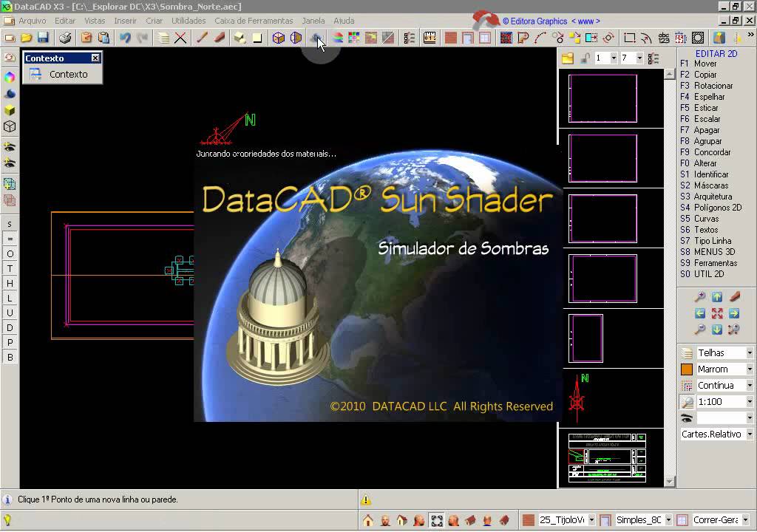The height and width of the screenshot is (532, 757).
Task: Open the Editora Graphics www link
Action: (x=551, y=21)
